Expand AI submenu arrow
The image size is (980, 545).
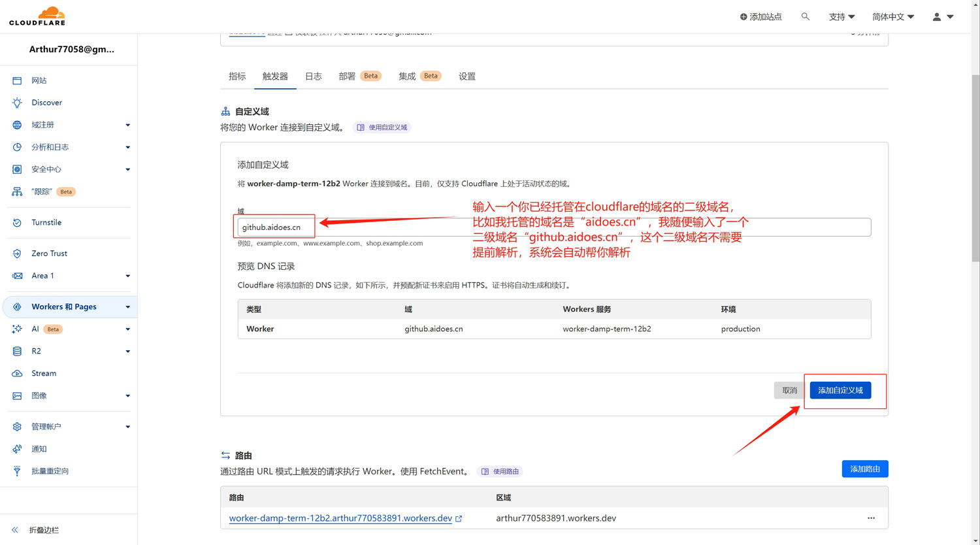pyautogui.click(x=127, y=329)
